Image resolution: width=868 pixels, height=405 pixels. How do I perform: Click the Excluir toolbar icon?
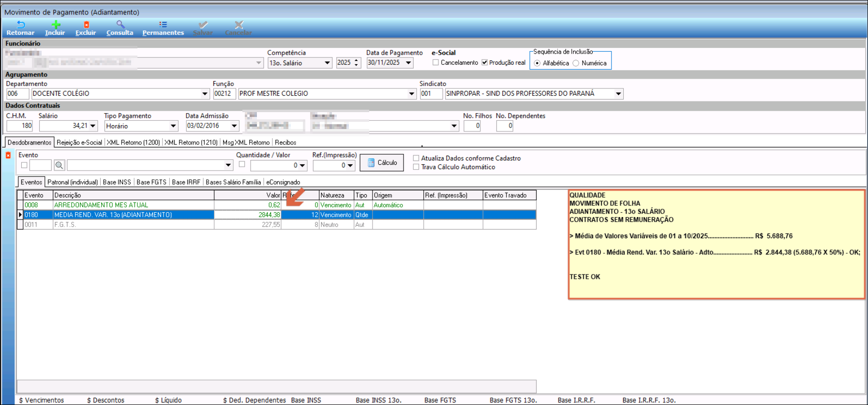pos(86,25)
